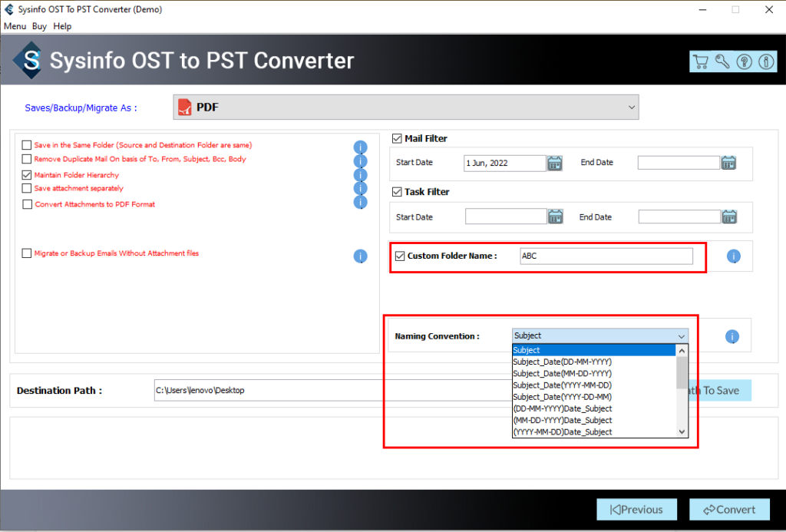This screenshot has width=786, height=532.
Task: Click the shopping cart buy icon
Action: click(700, 61)
